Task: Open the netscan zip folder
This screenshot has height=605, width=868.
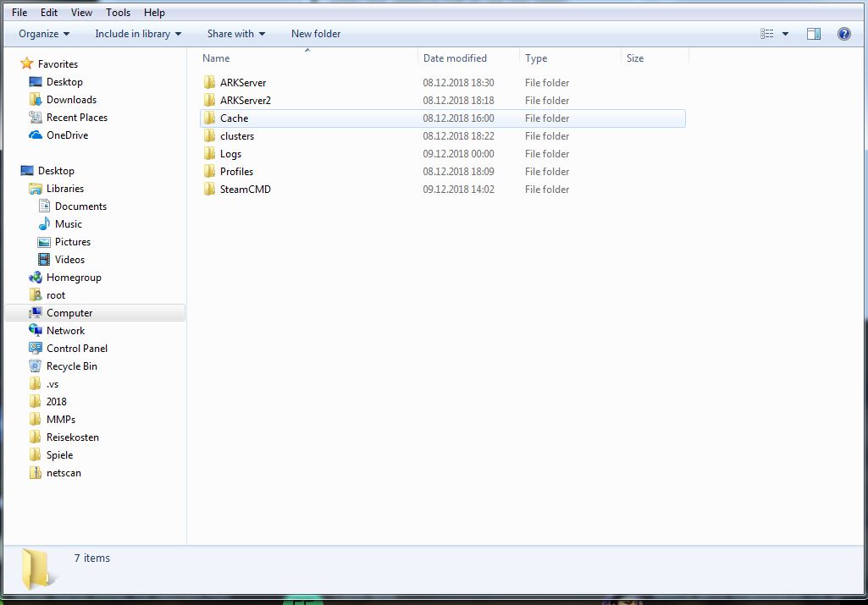Action: (64, 472)
